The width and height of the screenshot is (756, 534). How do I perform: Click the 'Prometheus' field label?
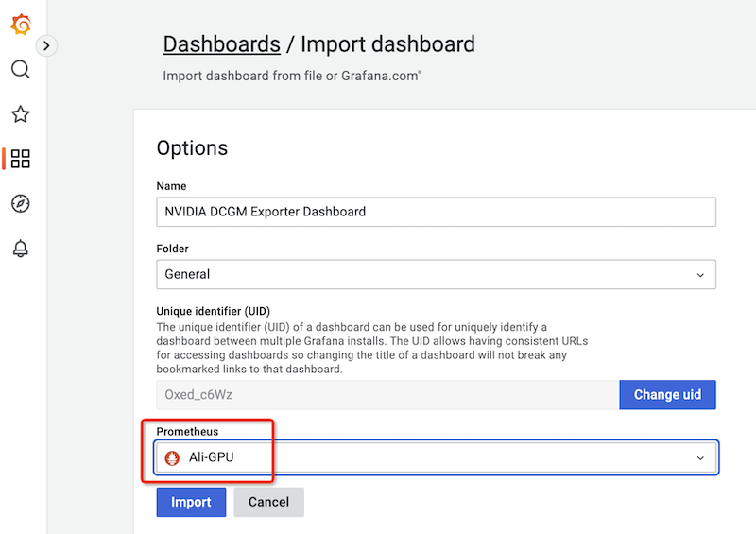[x=187, y=431]
